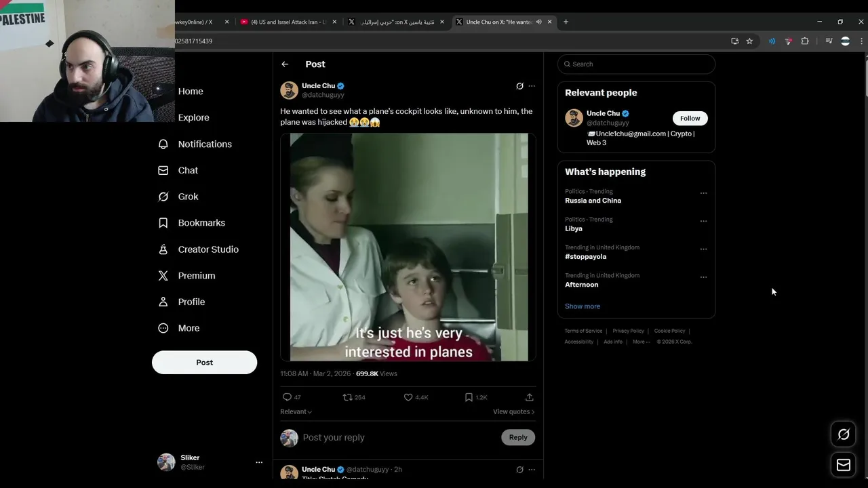Viewport: 868px width, 488px height.
Task: Click the Grok sidebar icon
Action: 163,197
